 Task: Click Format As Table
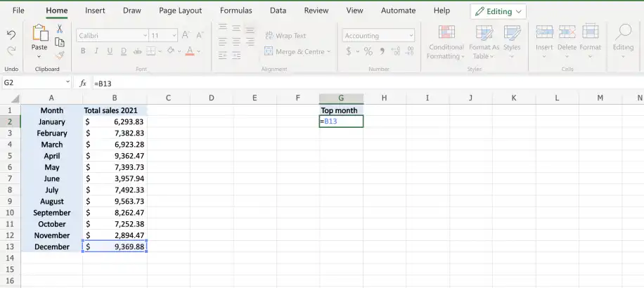point(484,42)
